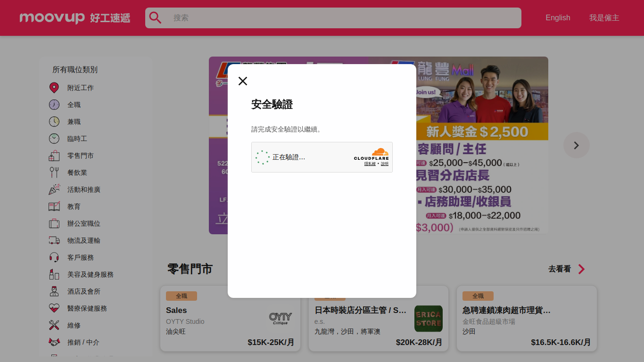Click the 正在驗證 loading spinner
This screenshot has height=362, width=644.
pos(263,157)
